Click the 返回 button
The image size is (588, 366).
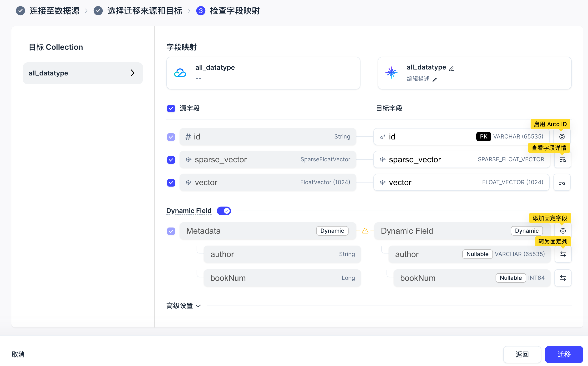coord(522,354)
